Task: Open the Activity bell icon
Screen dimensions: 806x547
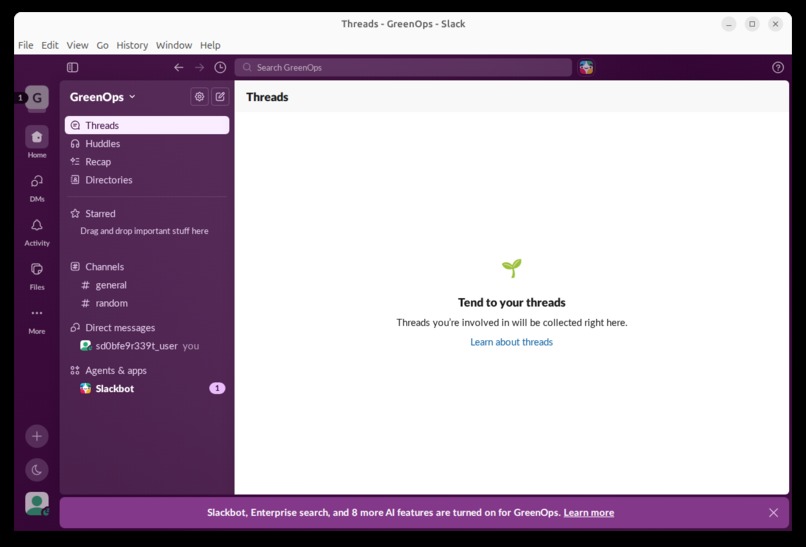Action: click(37, 225)
